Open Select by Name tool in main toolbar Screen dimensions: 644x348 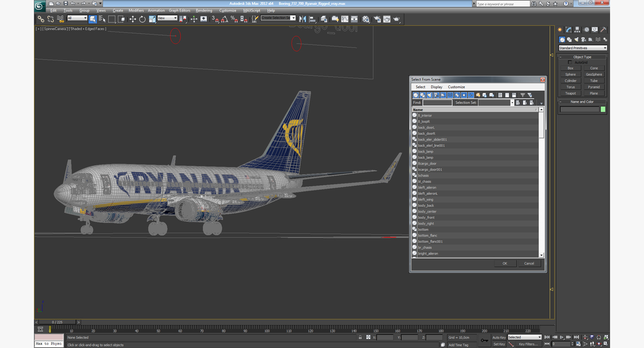pos(102,19)
